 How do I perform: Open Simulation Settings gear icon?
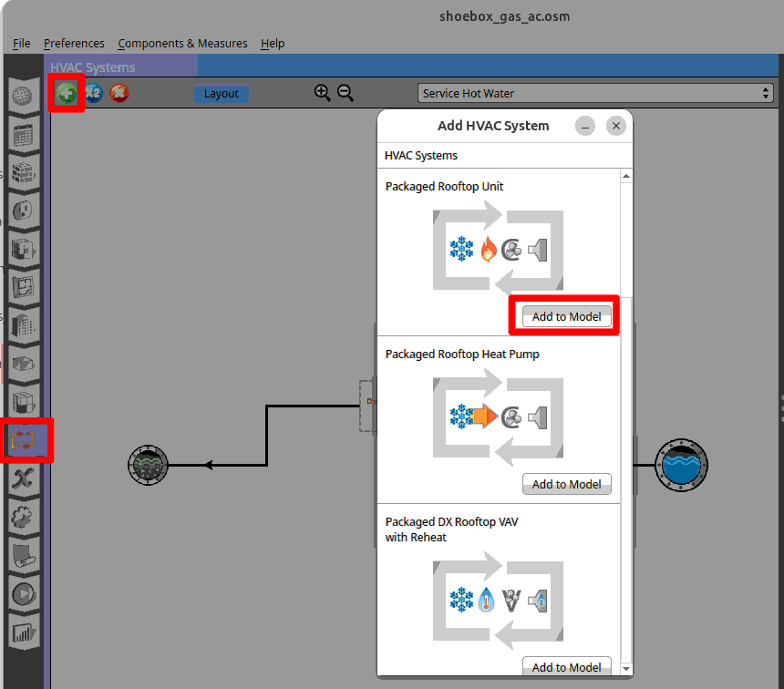pos(24,518)
